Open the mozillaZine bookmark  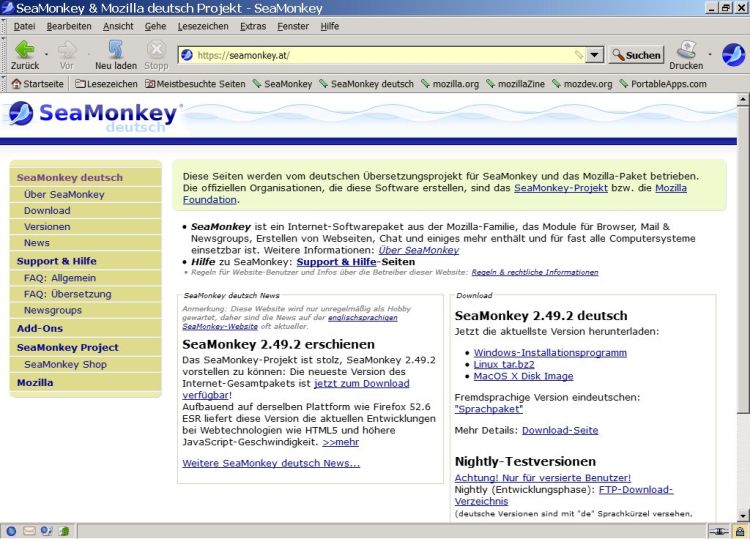tap(515, 84)
